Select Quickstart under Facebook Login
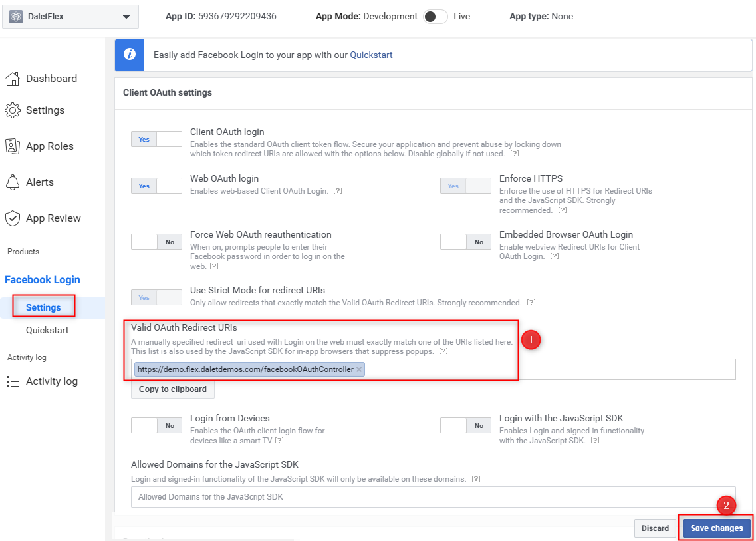Screen dimensions: 756x541 point(47,330)
